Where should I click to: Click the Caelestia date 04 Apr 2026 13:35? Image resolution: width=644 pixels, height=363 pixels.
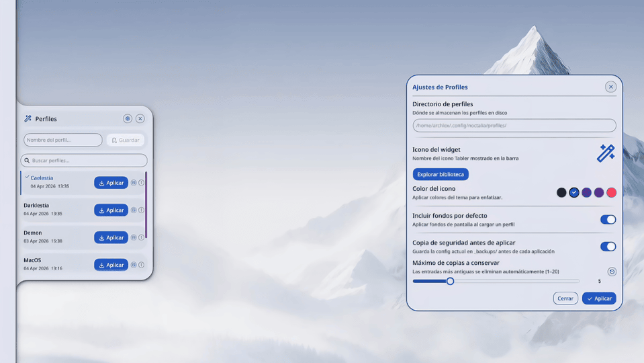pyautogui.click(x=50, y=186)
